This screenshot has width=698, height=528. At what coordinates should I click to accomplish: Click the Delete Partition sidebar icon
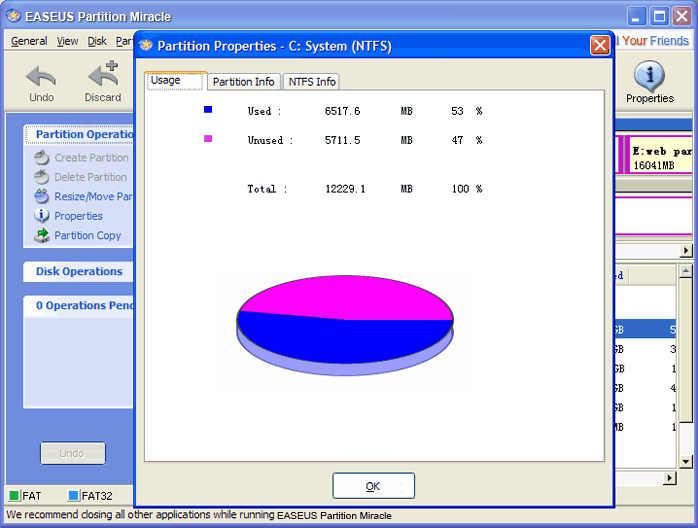pos(42,177)
